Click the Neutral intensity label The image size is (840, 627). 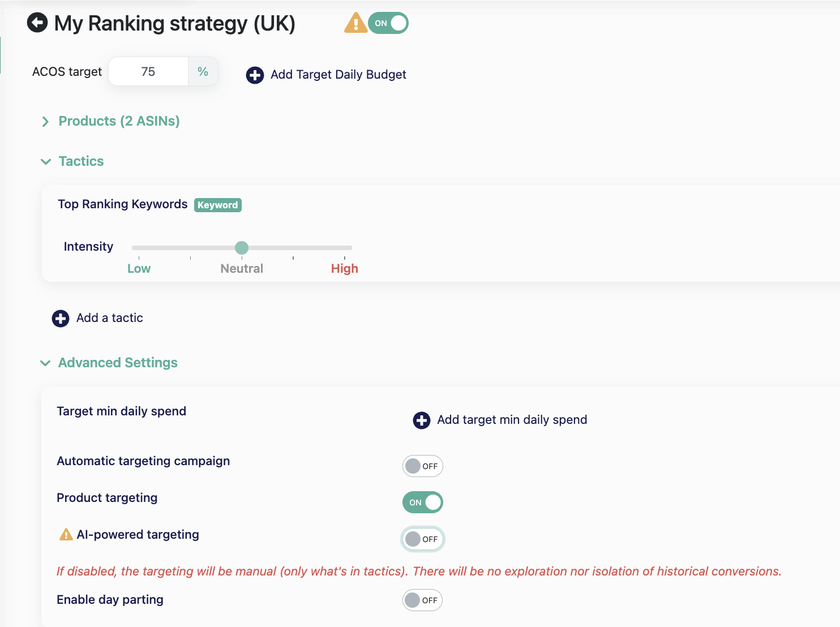242,269
